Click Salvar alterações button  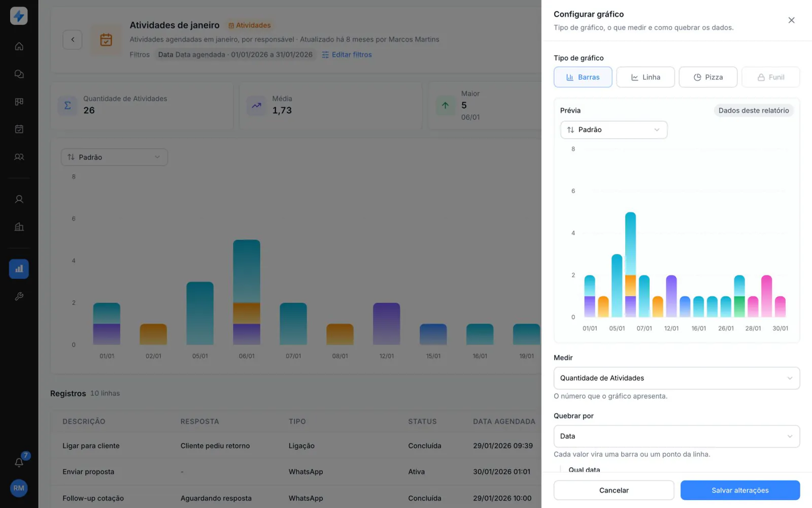pyautogui.click(x=740, y=490)
